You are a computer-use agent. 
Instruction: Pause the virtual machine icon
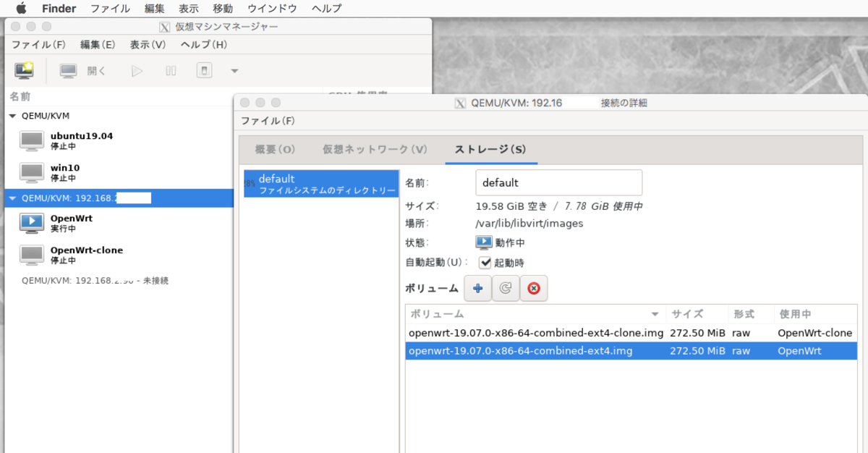point(171,71)
